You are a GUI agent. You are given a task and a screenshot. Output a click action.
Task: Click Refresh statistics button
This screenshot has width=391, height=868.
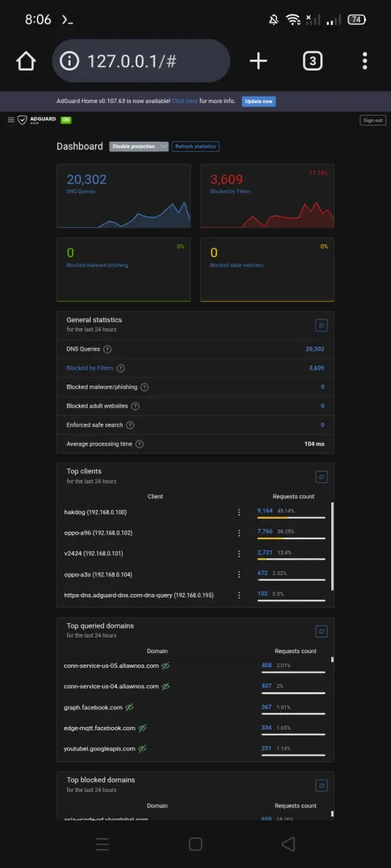pyautogui.click(x=195, y=146)
